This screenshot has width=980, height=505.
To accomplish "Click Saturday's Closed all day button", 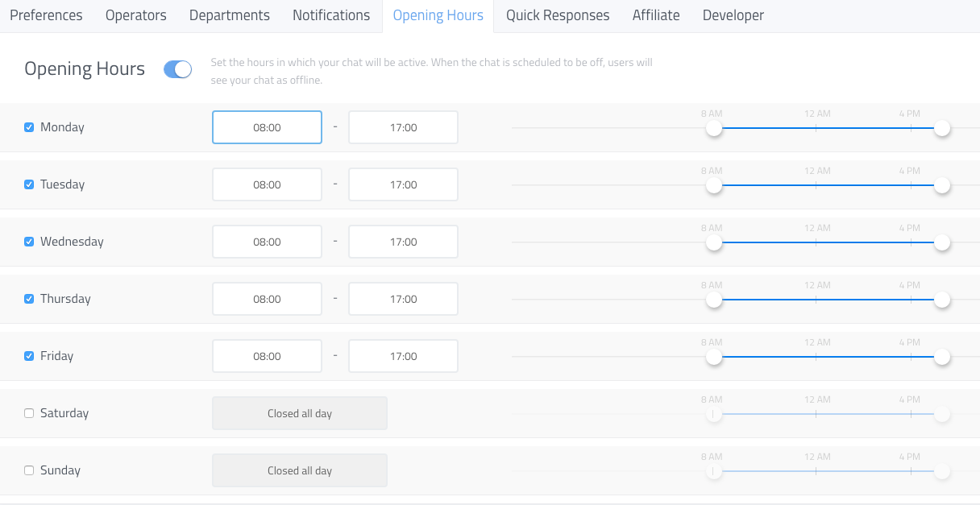I will click(x=300, y=413).
